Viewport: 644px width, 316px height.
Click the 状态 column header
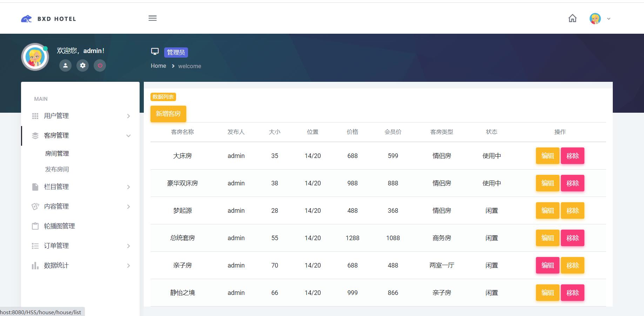[491, 132]
